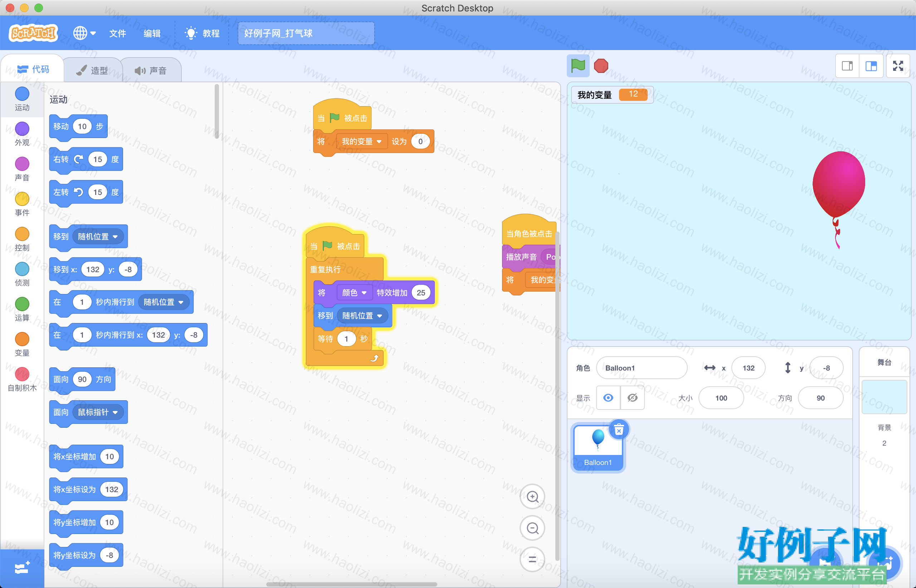Click the 面向 90 方向 block
The width and height of the screenshot is (916, 588).
(82, 379)
